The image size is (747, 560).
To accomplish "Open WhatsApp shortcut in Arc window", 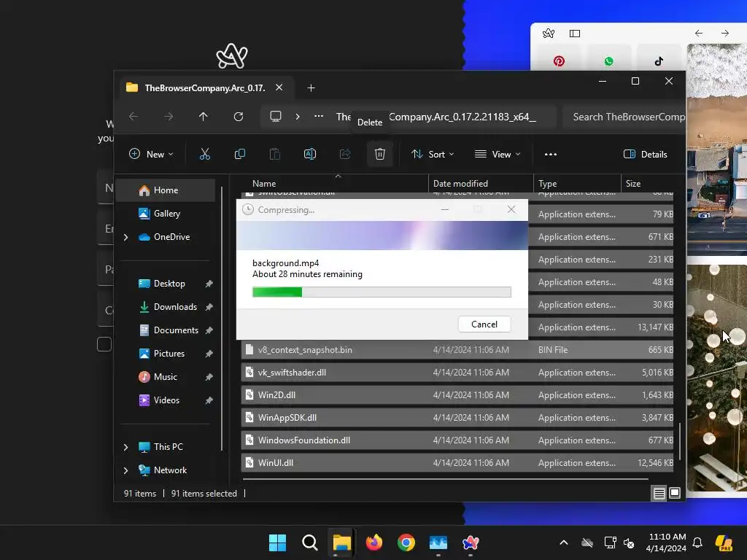I will point(609,61).
